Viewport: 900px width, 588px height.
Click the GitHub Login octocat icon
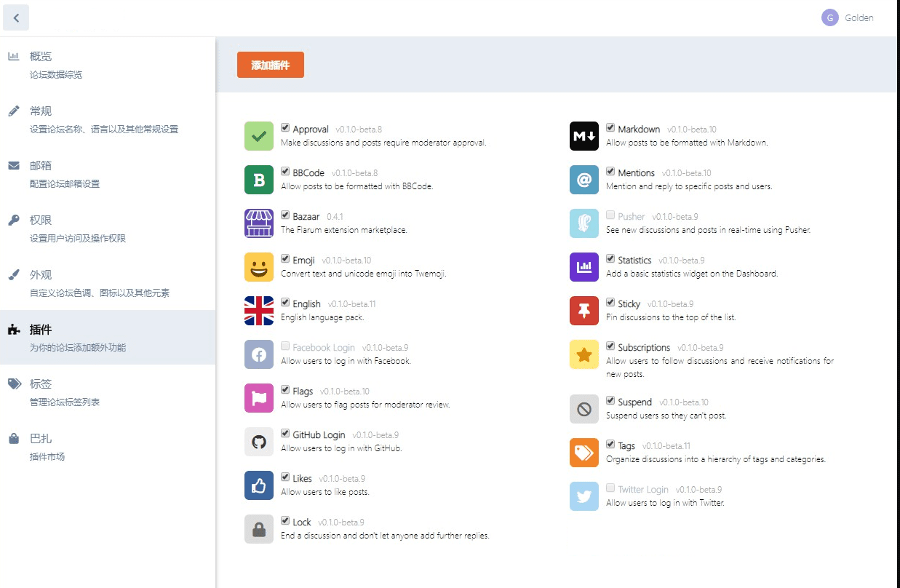259,442
